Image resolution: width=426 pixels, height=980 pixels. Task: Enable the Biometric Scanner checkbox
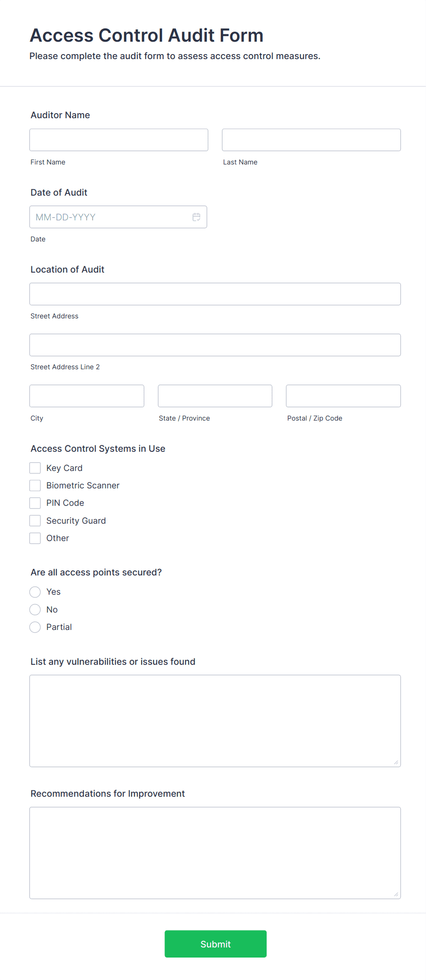click(35, 486)
